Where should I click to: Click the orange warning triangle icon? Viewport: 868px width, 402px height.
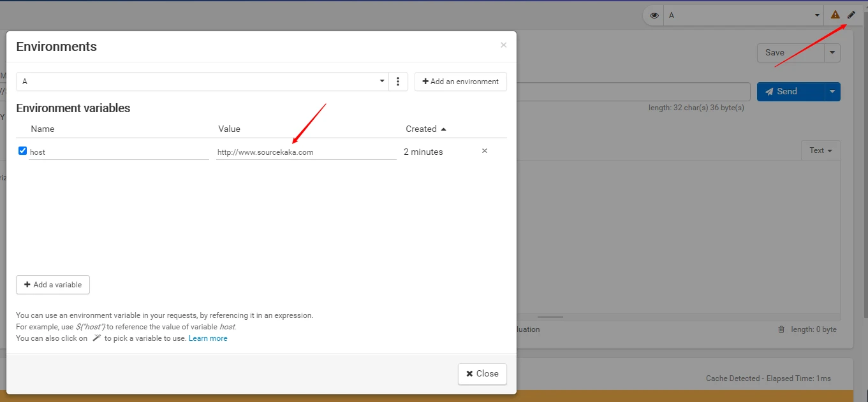tap(835, 15)
